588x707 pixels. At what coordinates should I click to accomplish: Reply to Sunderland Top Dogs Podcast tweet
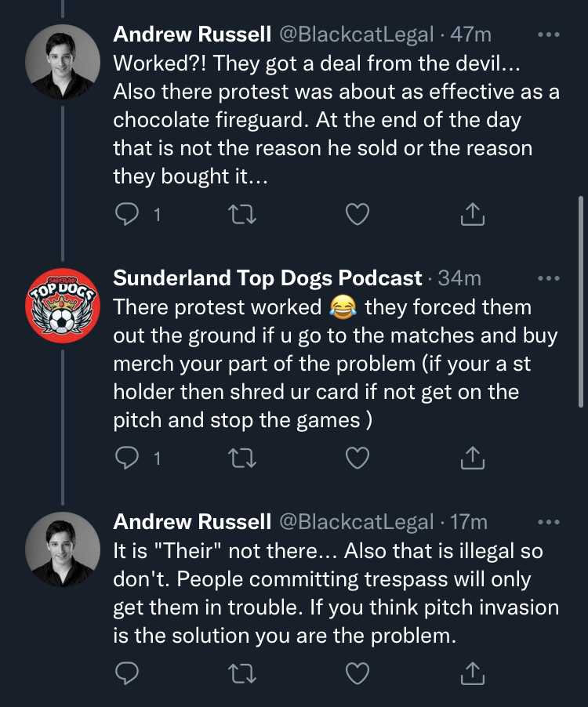pyautogui.click(x=126, y=458)
